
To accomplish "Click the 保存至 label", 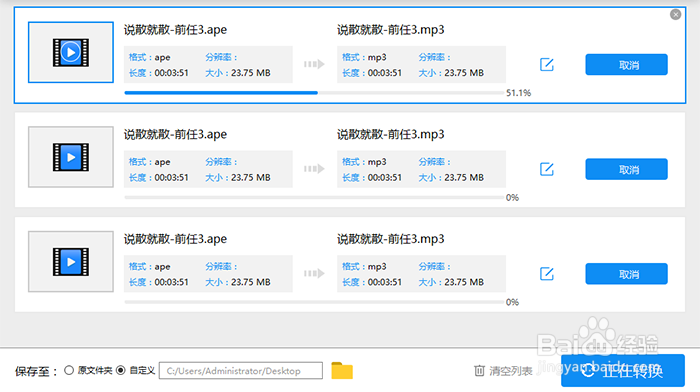I will point(37,371).
